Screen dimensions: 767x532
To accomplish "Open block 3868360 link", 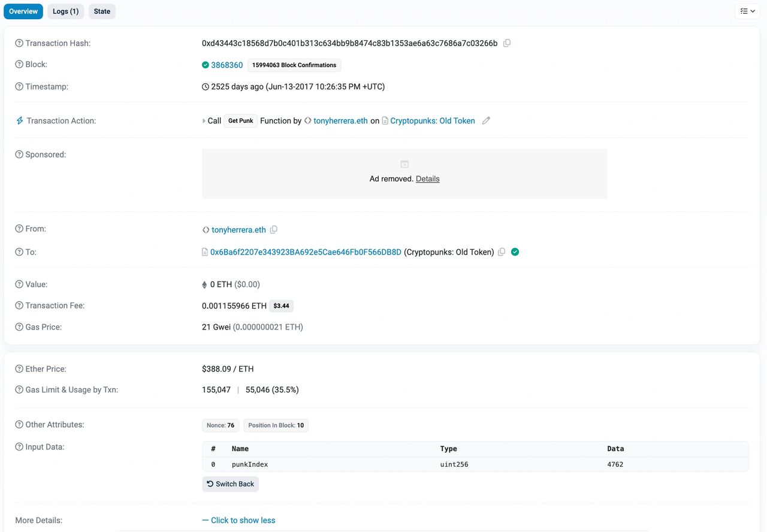I will point(227,65).
